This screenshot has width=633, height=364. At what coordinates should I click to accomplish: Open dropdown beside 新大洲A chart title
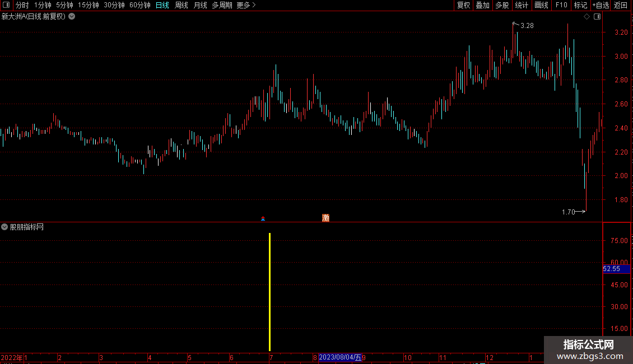tap(72, 17)
